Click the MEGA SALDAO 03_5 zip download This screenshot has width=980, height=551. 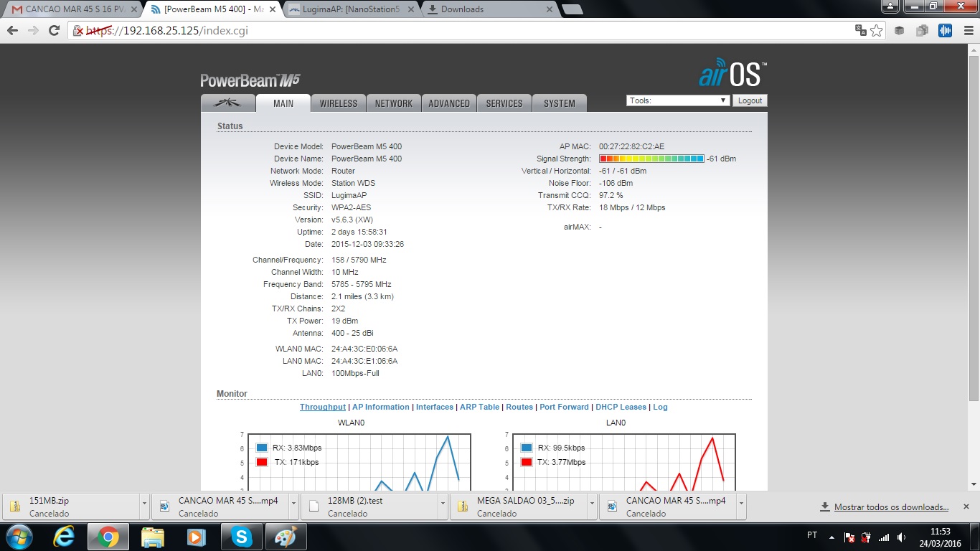519,506
